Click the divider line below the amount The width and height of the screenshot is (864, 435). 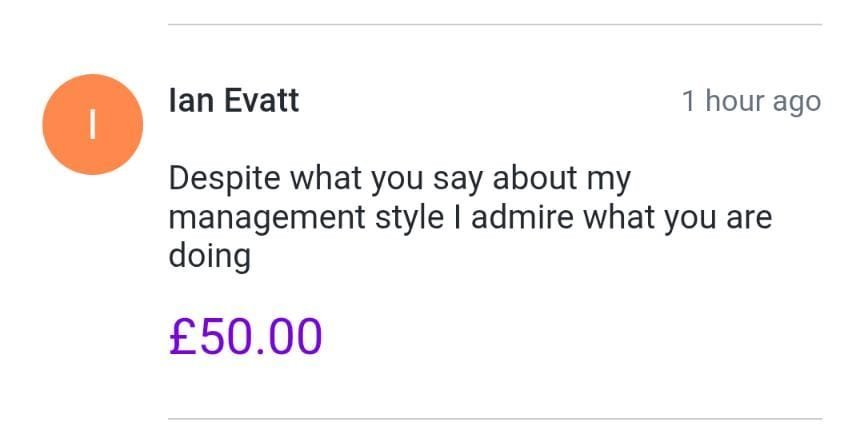click(494, 419)
